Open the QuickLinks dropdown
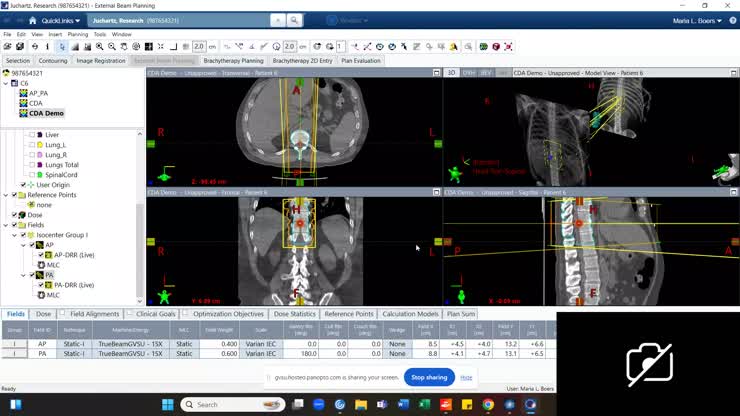Screen dimensions: 740x416 (60, 21)
